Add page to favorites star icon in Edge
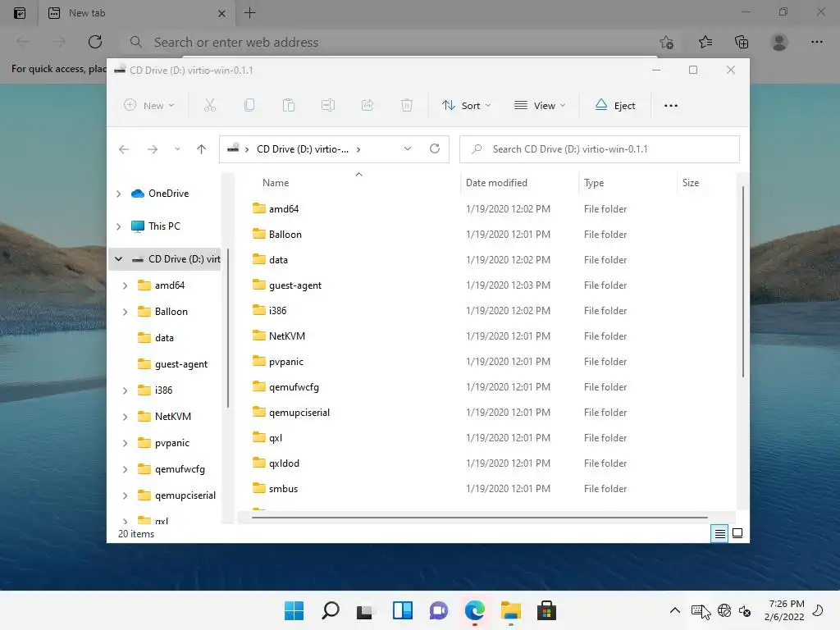Viewport: 840px width, 630px height. coord(666,42)
